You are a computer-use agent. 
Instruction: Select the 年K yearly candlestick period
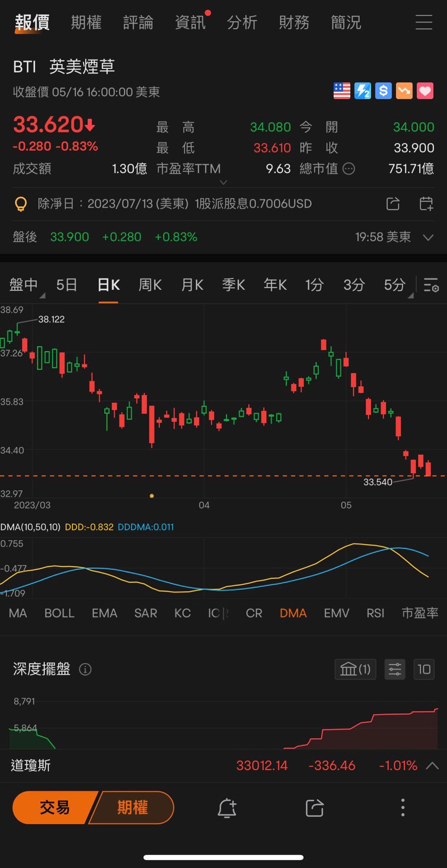tap(275, 285)
